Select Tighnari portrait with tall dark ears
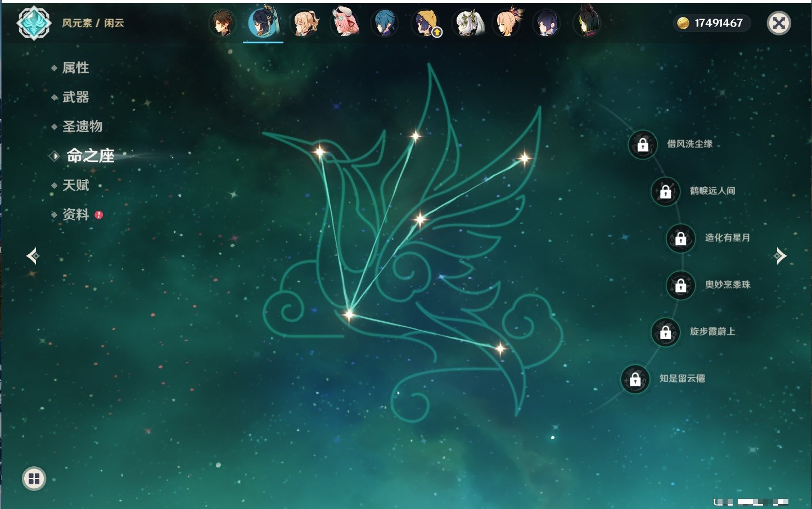Image resolution: width=812 pixels, height=509 pixels. pos(587,22)
